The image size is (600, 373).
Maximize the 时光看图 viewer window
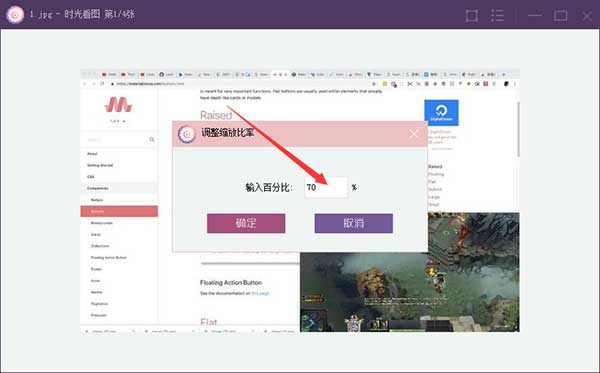coord(561,16)
